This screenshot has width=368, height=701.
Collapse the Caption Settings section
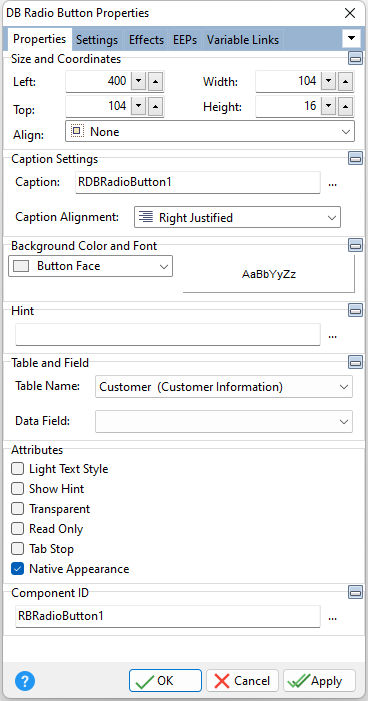click(x=355, y=158)
